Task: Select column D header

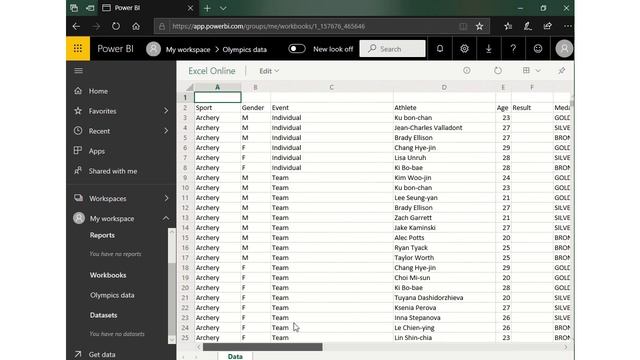Action: pos(444,87)
